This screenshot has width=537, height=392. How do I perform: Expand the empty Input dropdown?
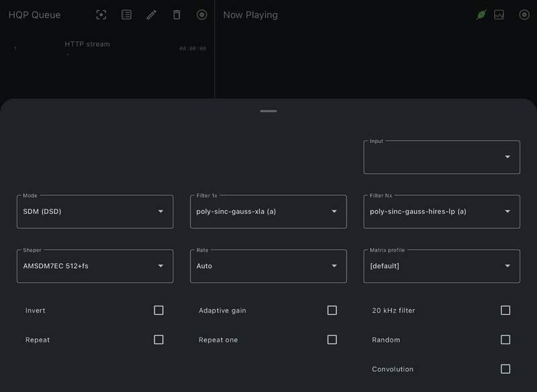coord(442,157)
